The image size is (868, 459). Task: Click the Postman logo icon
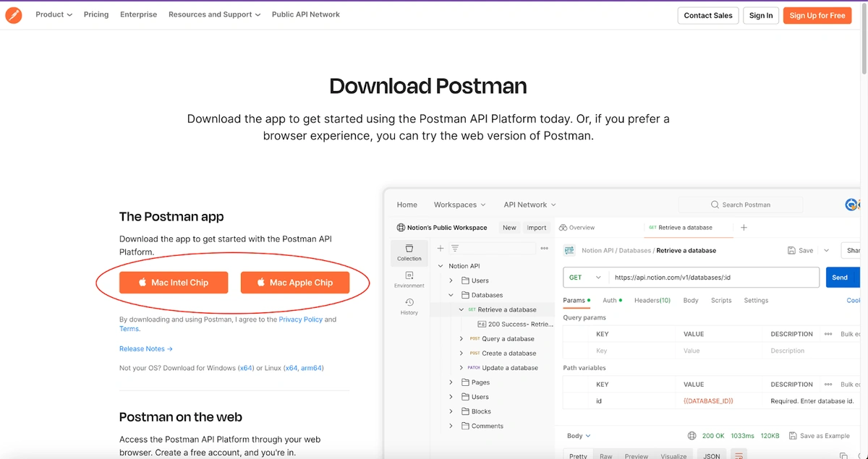(x=14, y=14)
